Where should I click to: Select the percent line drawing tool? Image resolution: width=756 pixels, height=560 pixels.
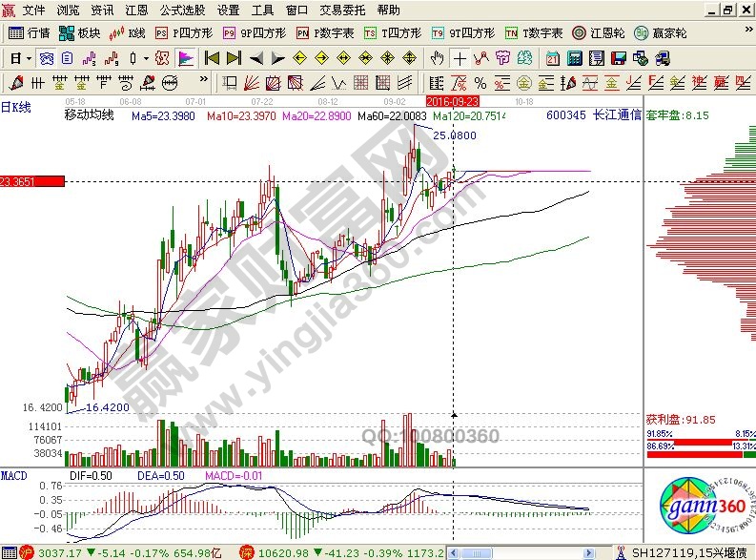480,82
